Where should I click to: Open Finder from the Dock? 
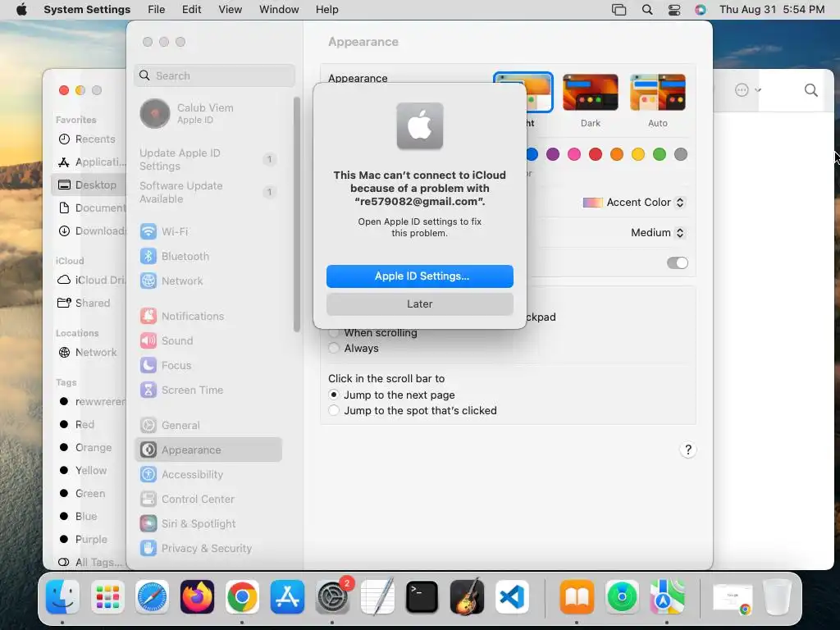click(x=62, y=597)
